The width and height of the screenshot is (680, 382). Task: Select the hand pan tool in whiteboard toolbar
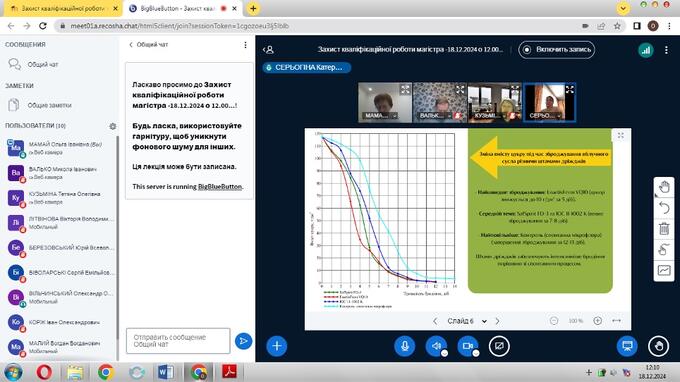664,187
